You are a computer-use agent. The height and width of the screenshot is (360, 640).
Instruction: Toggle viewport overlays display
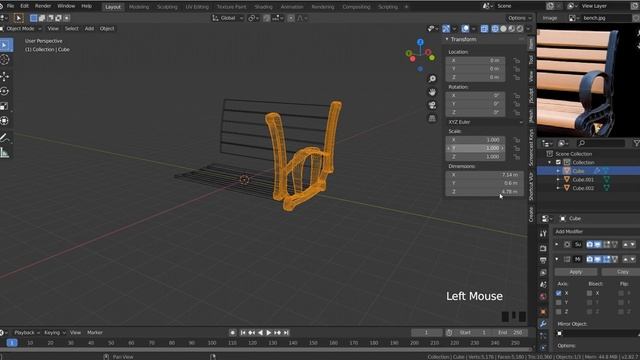[x=465, y=29]
